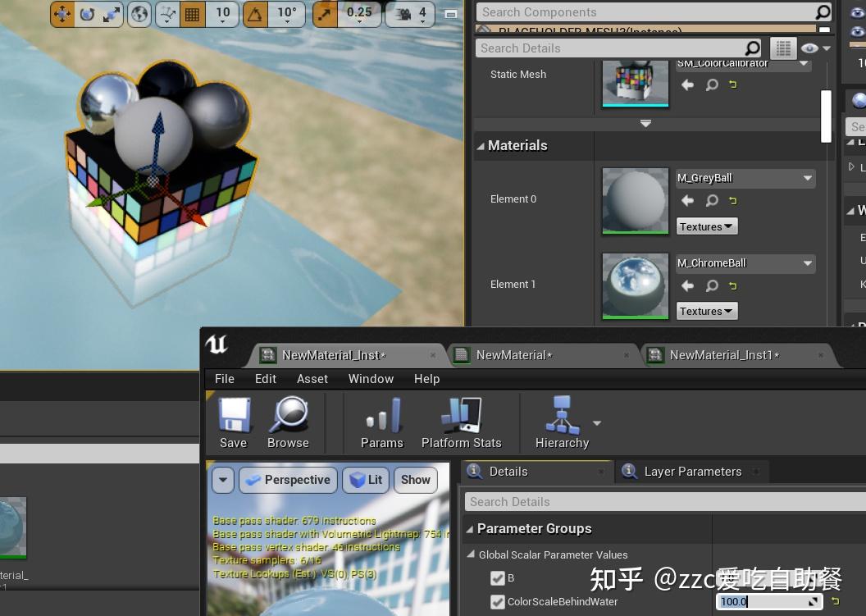866x616 pixels.
Task: Toggle rotation snapping in viewport toolbar
Action: [x=255, y=14]
